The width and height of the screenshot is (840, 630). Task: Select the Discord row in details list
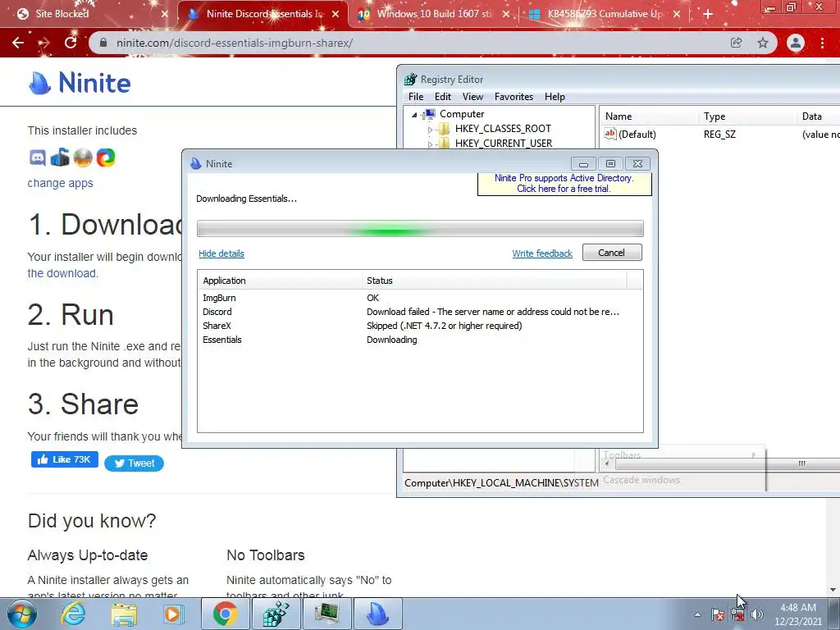coord(420,312)
